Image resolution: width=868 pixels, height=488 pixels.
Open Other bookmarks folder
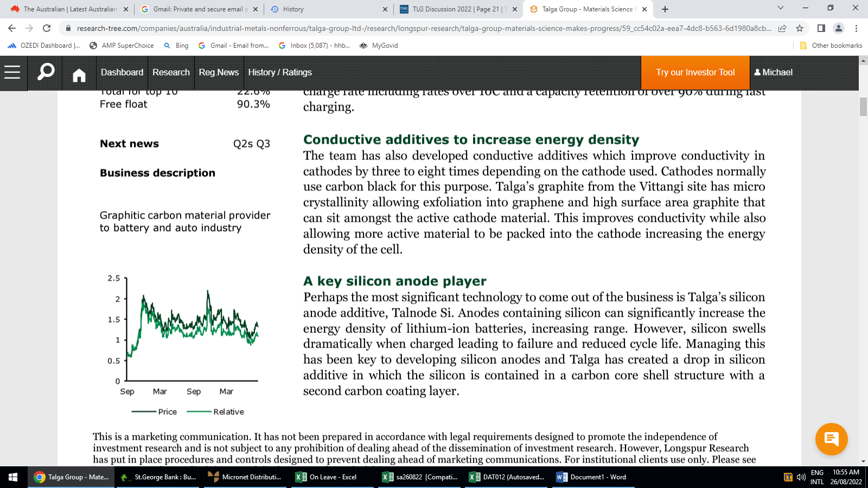tap(831, 46)
